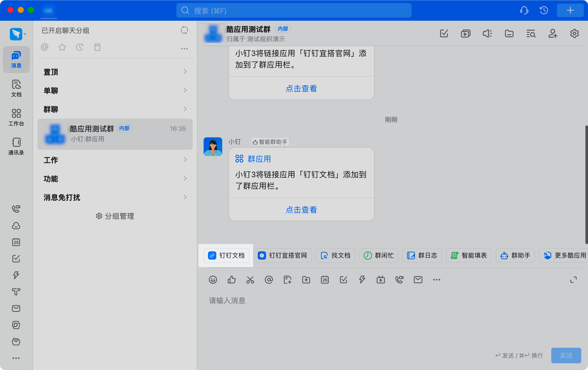Open the group announcement speaker icon
This screenshot has width=588, height=370.
(x=487, y=33)
